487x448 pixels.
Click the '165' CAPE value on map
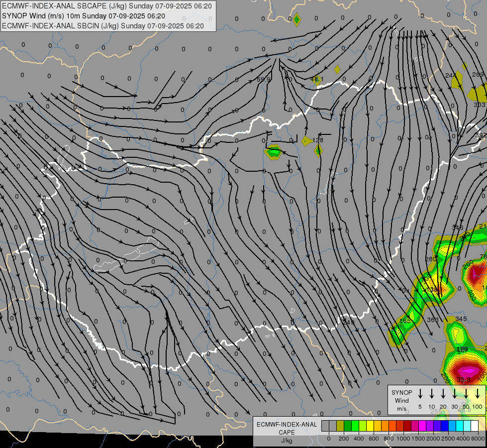(x=405, y=321)
